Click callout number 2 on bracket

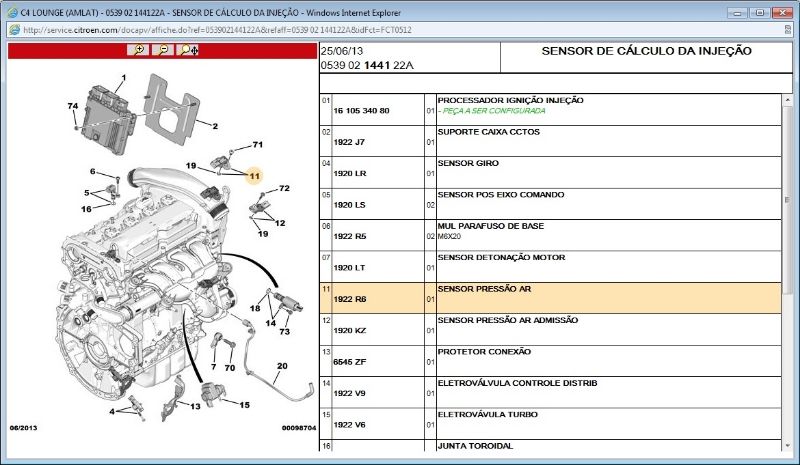point(215,126)
